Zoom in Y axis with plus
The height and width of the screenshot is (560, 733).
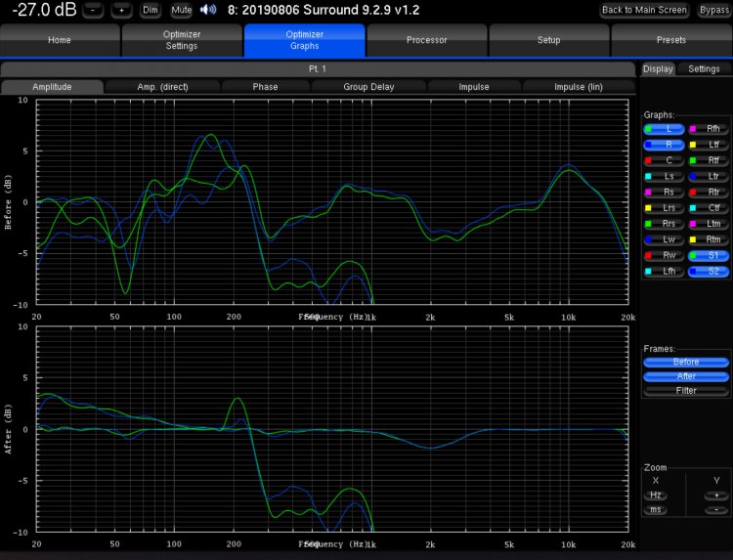coord(716,495)
